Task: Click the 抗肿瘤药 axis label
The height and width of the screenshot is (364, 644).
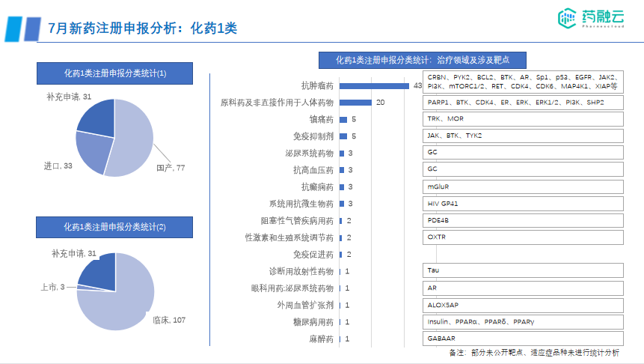Action: [317, 85]
